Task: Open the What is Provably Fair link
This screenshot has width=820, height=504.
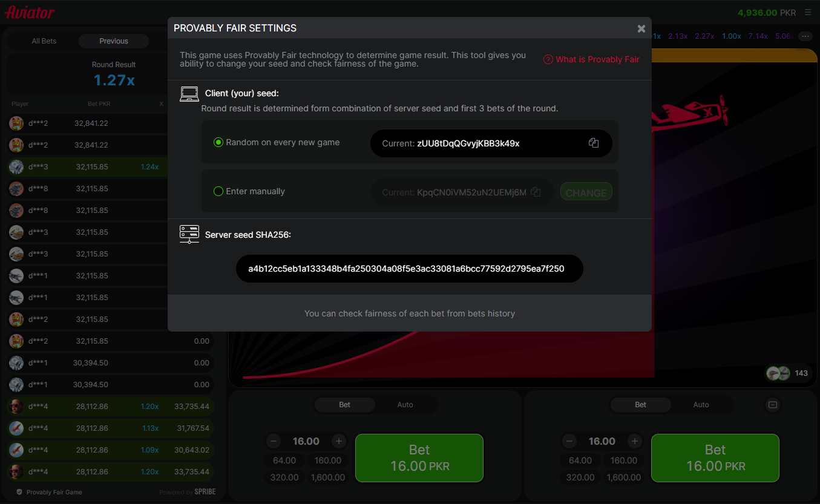Action: [x=597, y=59]
